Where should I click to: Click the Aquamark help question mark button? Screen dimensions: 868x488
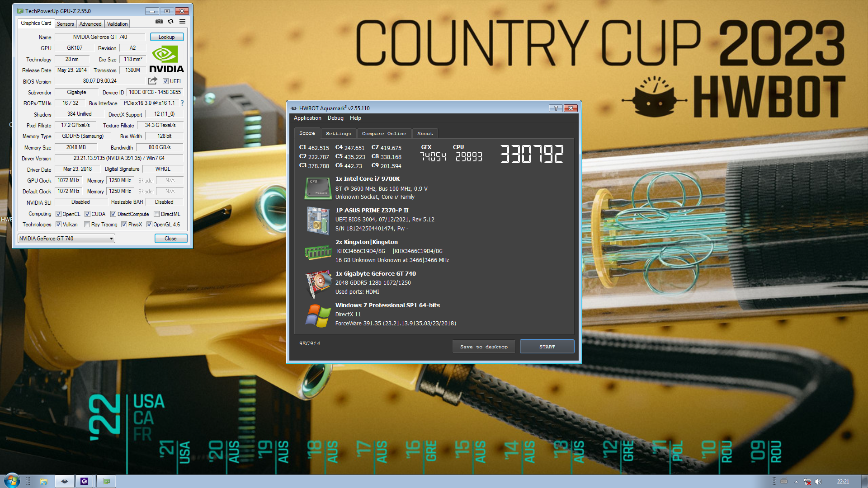tap(556, 108)
